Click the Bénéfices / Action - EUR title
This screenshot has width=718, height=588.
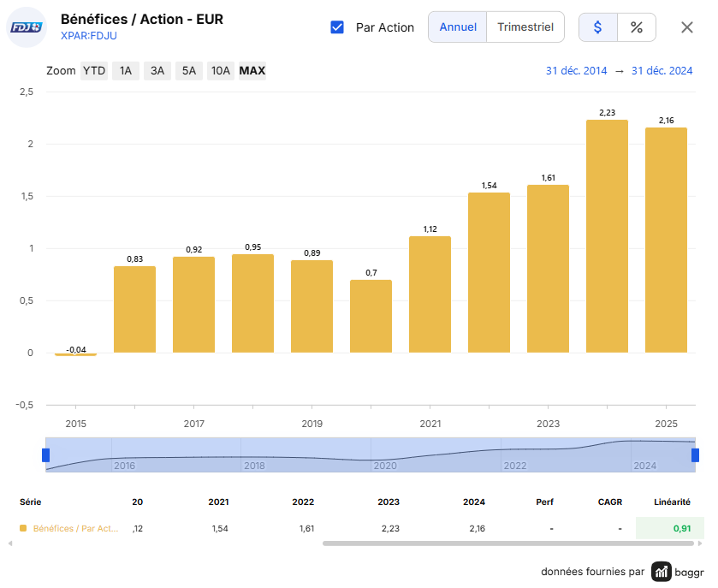pyautogui.click(x=142, y=19)
